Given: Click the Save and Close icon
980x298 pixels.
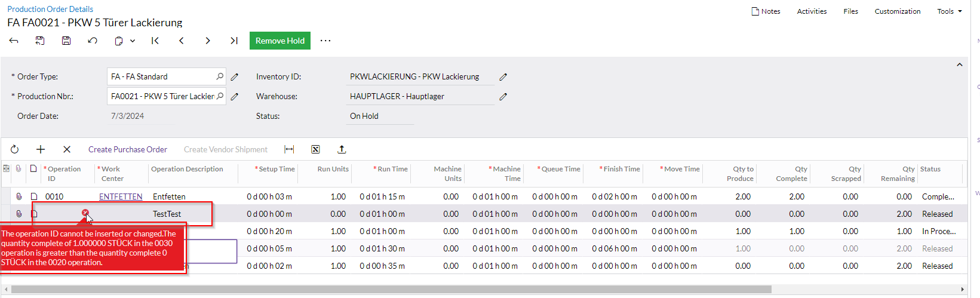Looking at the screenshot, I should point(40,41).
